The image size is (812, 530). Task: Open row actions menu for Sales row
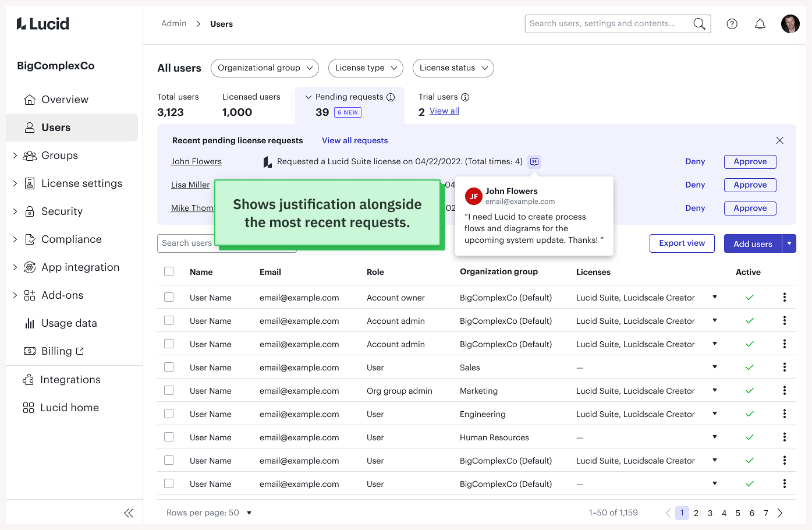(785, 368)
